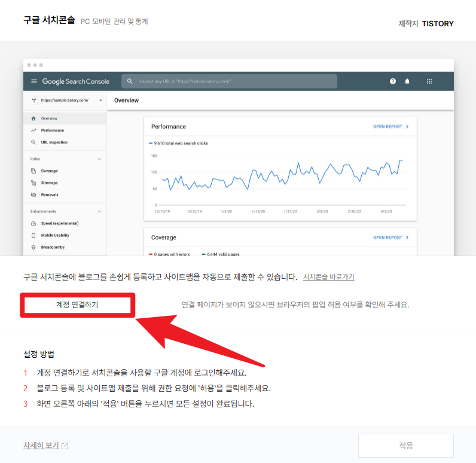Select Breadcrumbs in the sidebar
The image size is (476, 463).
[x=65, y=247]
